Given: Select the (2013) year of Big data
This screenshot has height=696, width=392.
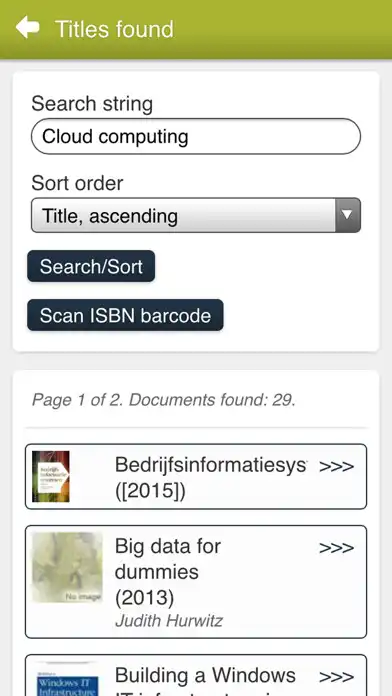Looking at the screenshot, I should tap(144, 598).
